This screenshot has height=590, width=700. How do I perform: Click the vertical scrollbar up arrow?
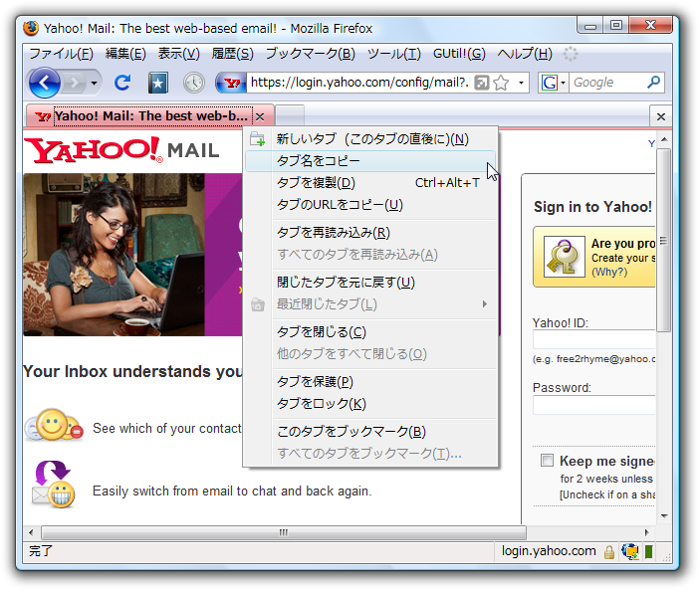pyautogui.click(x=664, y=139)
